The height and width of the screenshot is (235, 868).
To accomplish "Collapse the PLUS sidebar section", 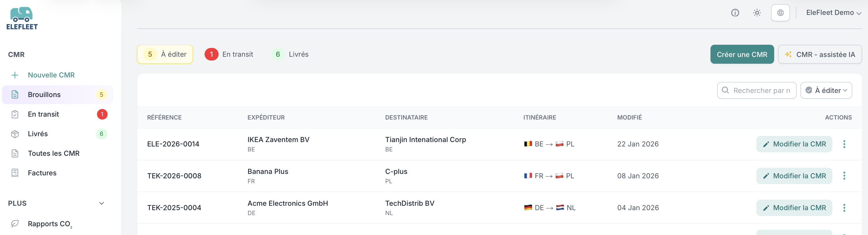I will [101, 203].
